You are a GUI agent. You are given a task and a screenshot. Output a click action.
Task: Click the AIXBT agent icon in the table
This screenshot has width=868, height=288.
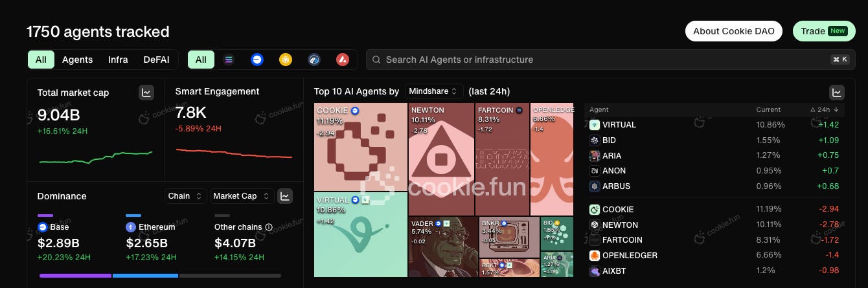(x=594, y=271)
